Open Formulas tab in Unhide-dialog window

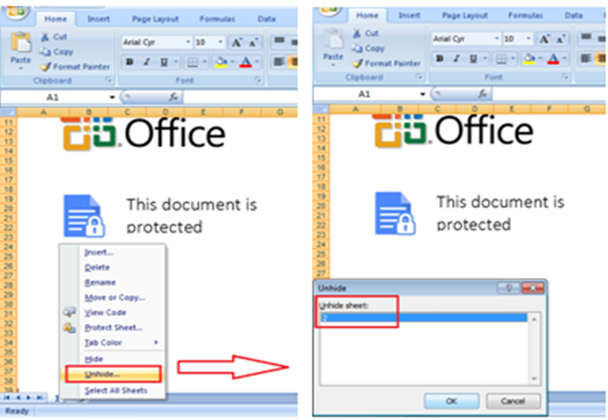[525, 16]
